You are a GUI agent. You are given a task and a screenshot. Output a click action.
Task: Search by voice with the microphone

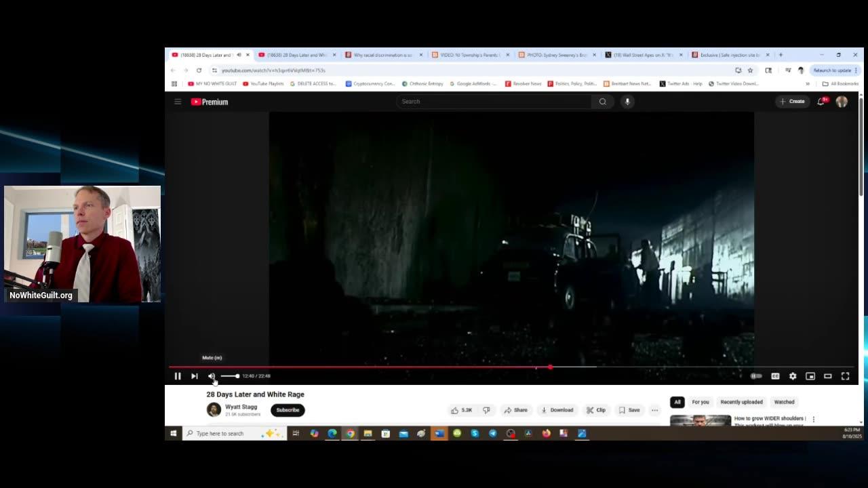point(627,102)
